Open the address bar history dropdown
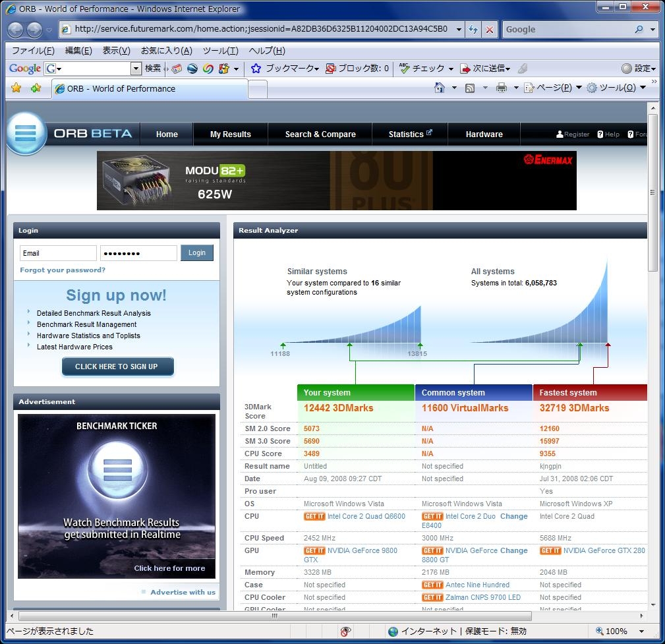This screenshot has width=665, height=644. pos(459,29)
